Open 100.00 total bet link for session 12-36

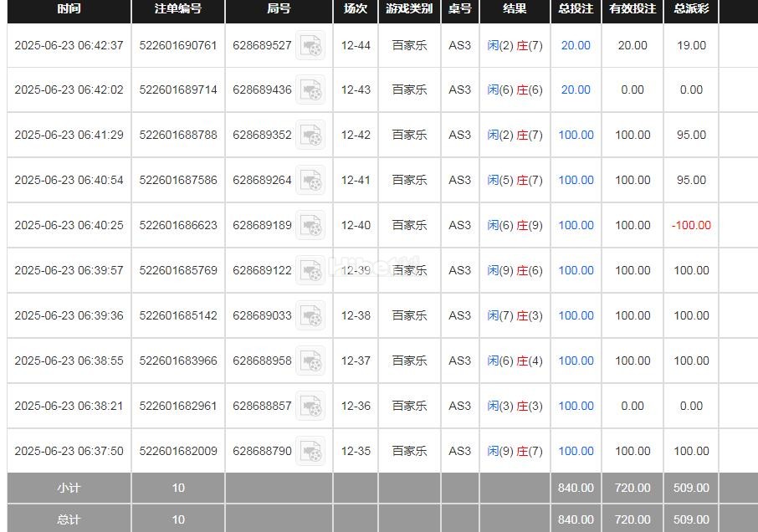(576, 406)
